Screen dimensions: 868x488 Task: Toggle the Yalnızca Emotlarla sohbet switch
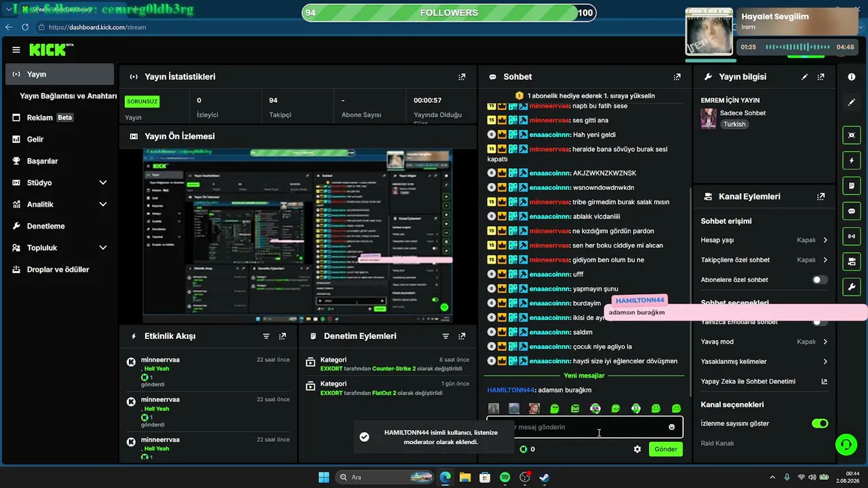coord(820,322)
